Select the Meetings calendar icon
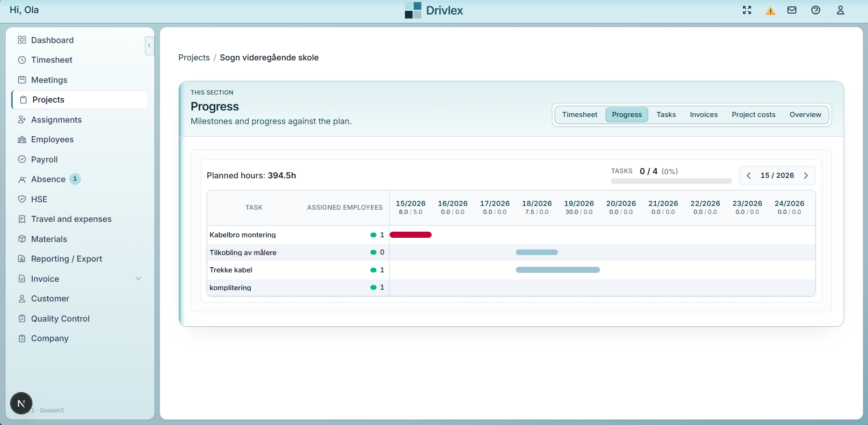 (x=22, y=80)
